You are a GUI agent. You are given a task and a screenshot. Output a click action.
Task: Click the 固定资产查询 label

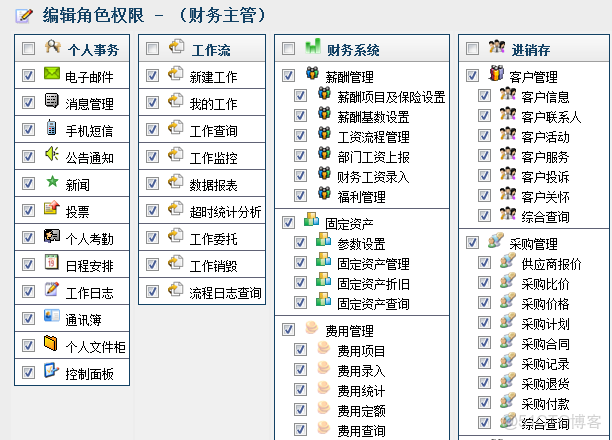[x=374, y=304]
